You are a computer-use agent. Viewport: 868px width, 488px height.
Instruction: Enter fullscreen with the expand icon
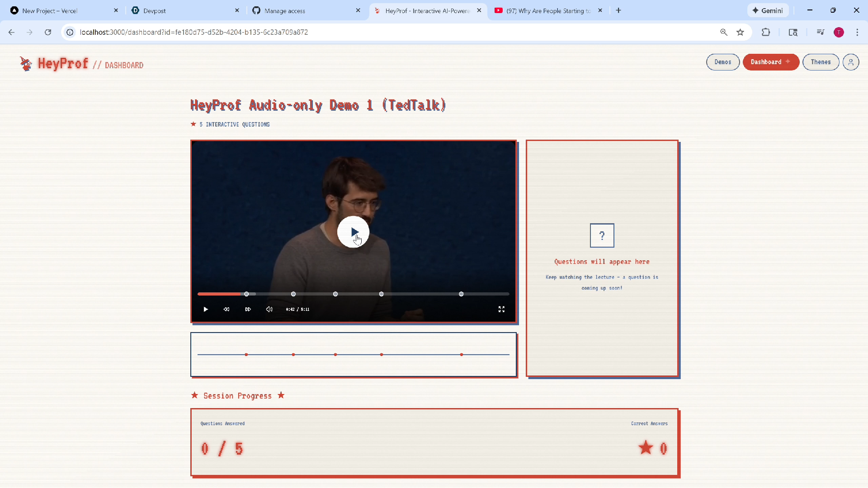click(501, 310)
